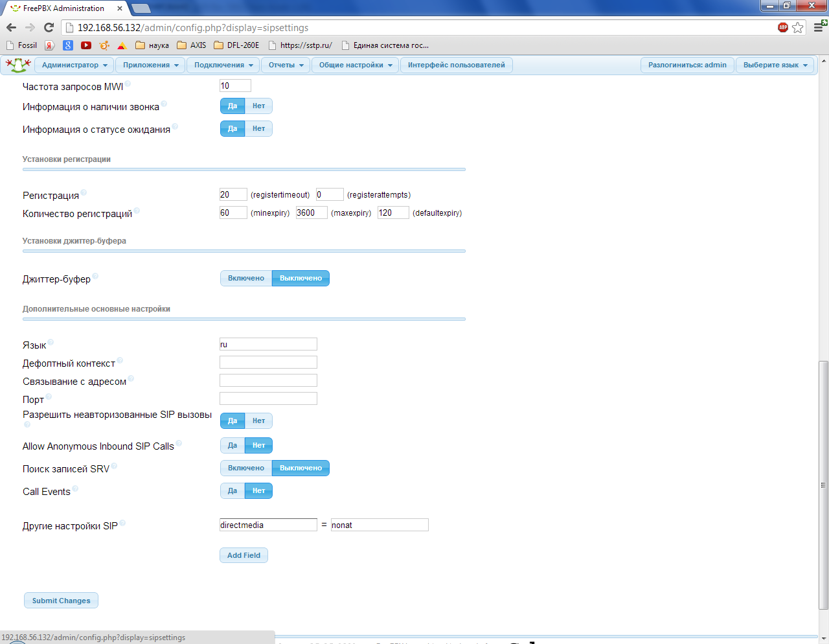Viewport: 829px width, 644px height.
Task: Bookmark this page with the star icon
Action: [798, 27]
